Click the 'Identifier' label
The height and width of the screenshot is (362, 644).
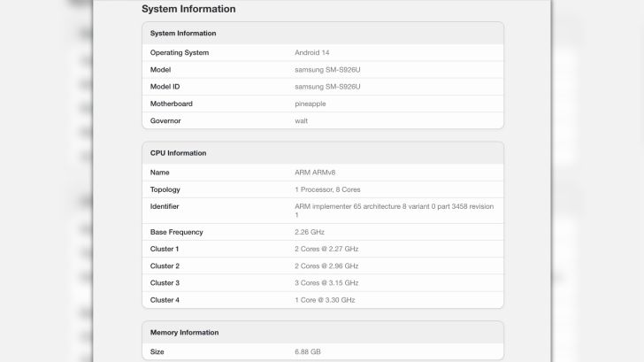(x=165, y=207)
